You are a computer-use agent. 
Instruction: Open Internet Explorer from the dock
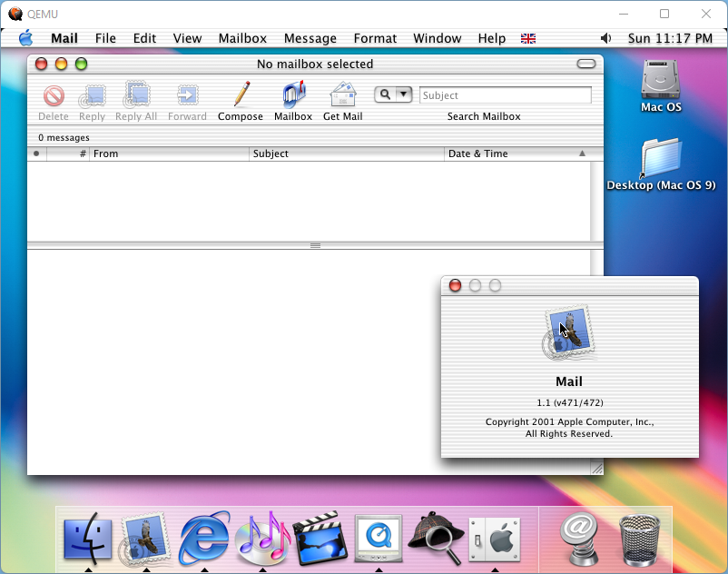[204, 539]
